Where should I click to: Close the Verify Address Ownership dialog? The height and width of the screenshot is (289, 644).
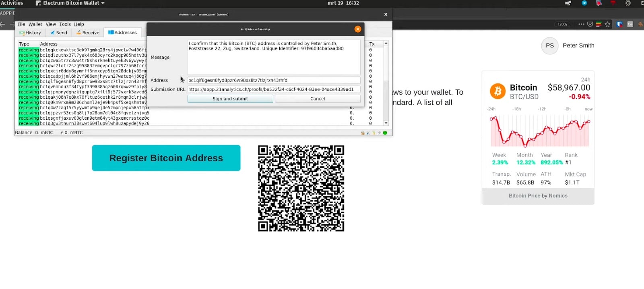coord(358,29)
